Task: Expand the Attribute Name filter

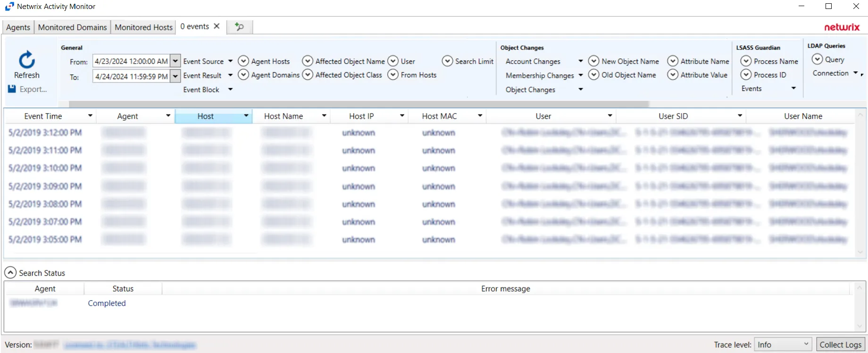Action: tap(673, 61)
